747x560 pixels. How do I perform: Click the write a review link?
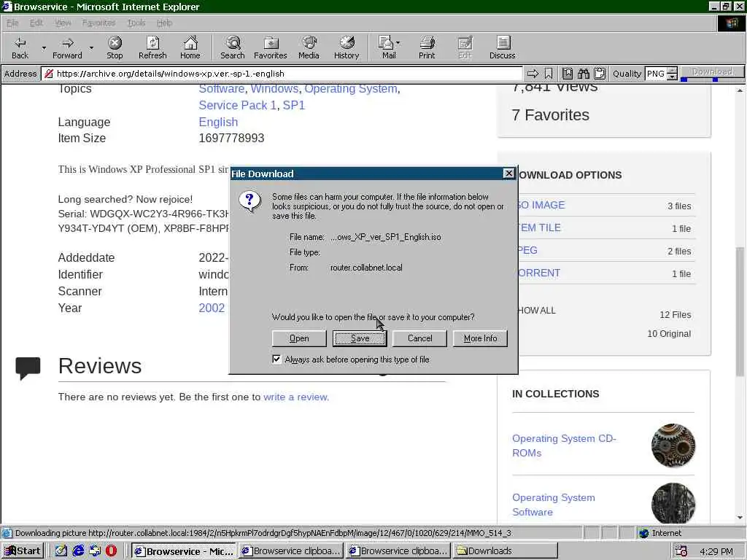click(x=296, y=397)
